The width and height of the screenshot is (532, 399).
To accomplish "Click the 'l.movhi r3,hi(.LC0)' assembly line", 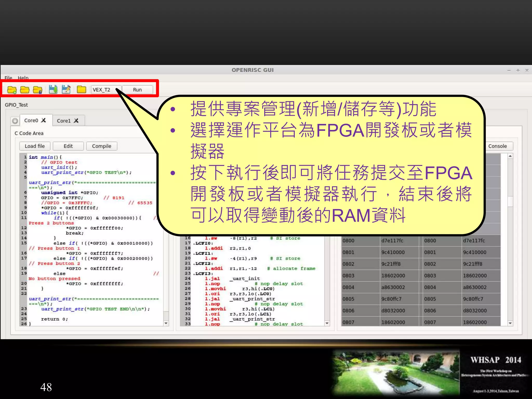I will (x=240, y=289).
